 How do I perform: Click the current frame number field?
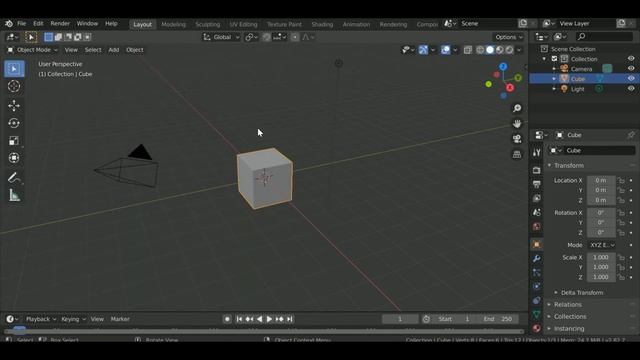[x=400, y=319]
